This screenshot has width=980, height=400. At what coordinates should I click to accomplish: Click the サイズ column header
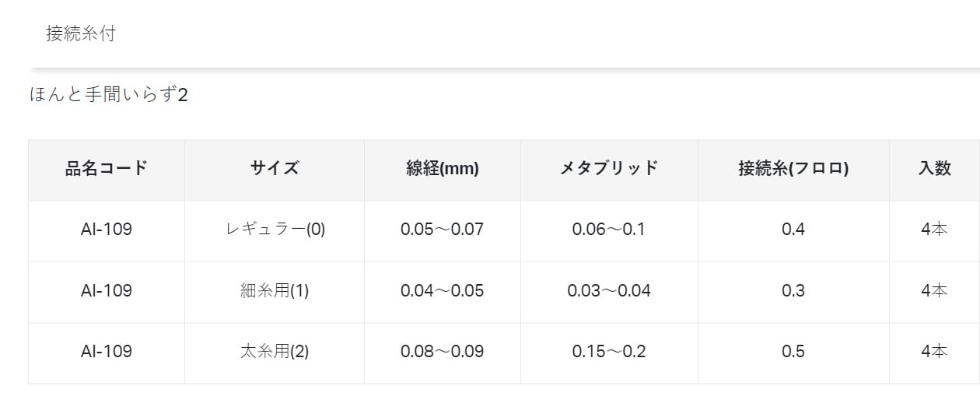(274, 168)
